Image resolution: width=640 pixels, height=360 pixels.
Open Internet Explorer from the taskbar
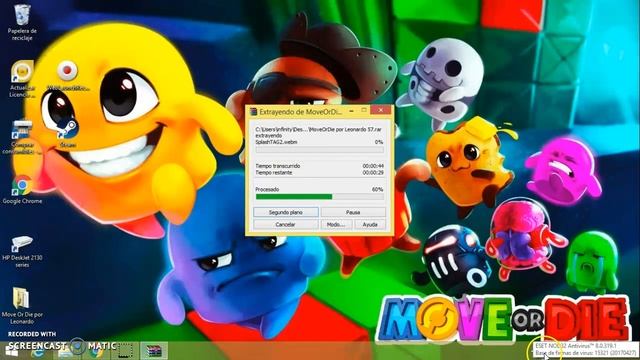(38, 351)
